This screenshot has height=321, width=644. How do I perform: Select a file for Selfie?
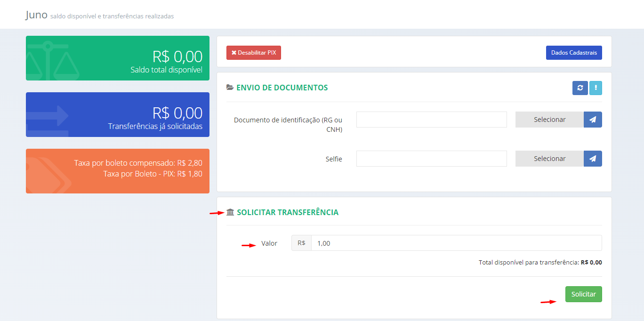coord(549,159)
